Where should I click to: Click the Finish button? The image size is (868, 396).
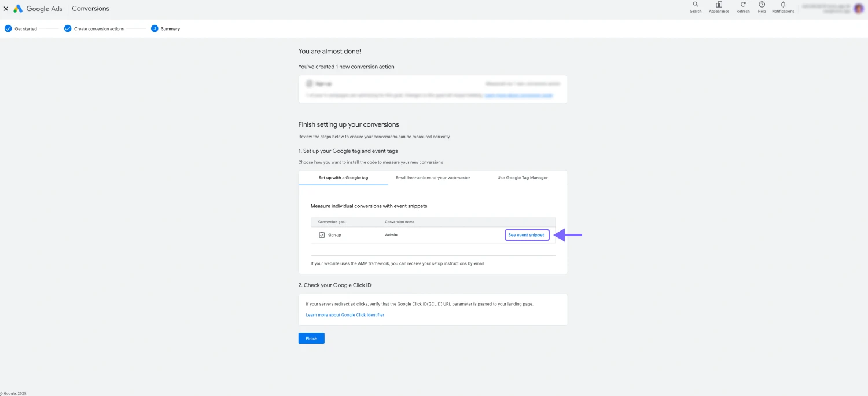coord(311,338)
